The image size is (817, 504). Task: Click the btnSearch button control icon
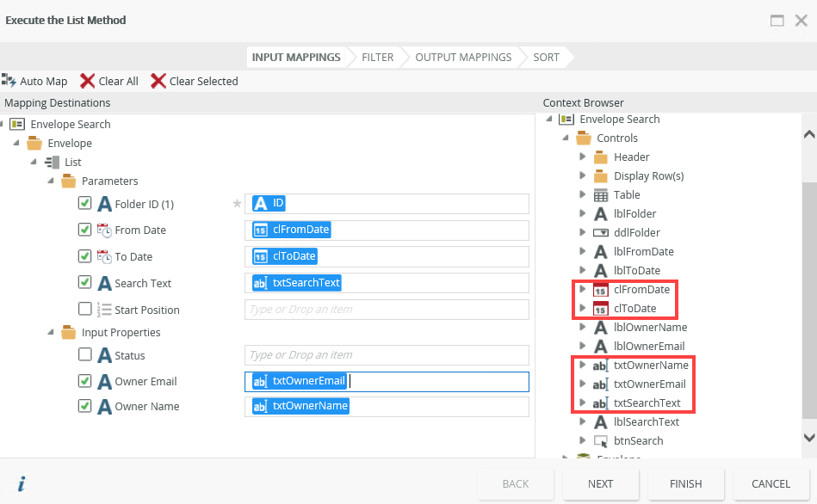601,440
